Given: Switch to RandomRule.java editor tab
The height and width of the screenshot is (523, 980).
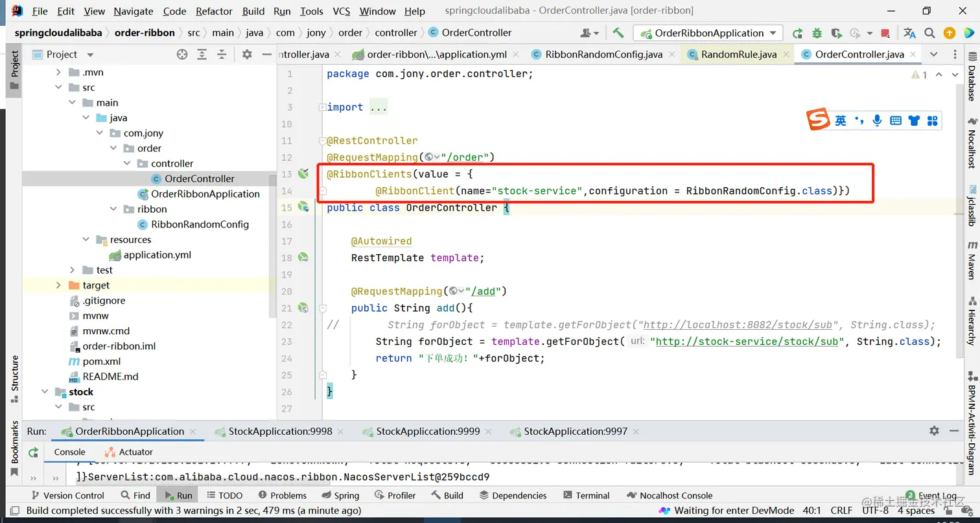Looking at the screenshot, I should [739, 54].
